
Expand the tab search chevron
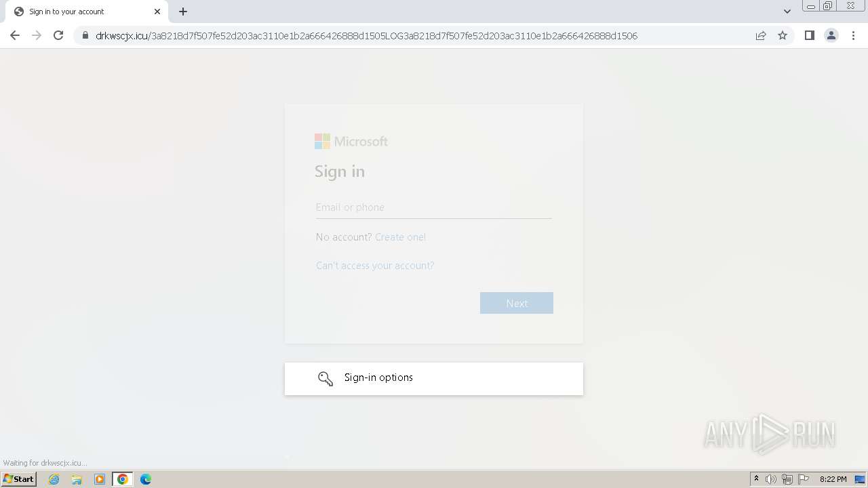click(787, 12)
